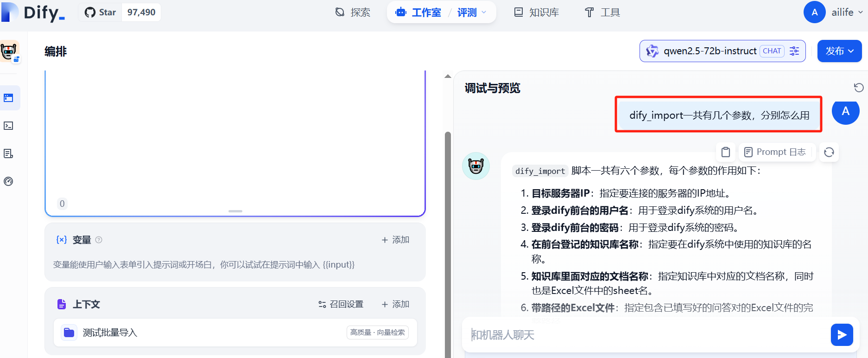Click the restart conversation refresh icon

pyautogui.click(x=859, y=88)
